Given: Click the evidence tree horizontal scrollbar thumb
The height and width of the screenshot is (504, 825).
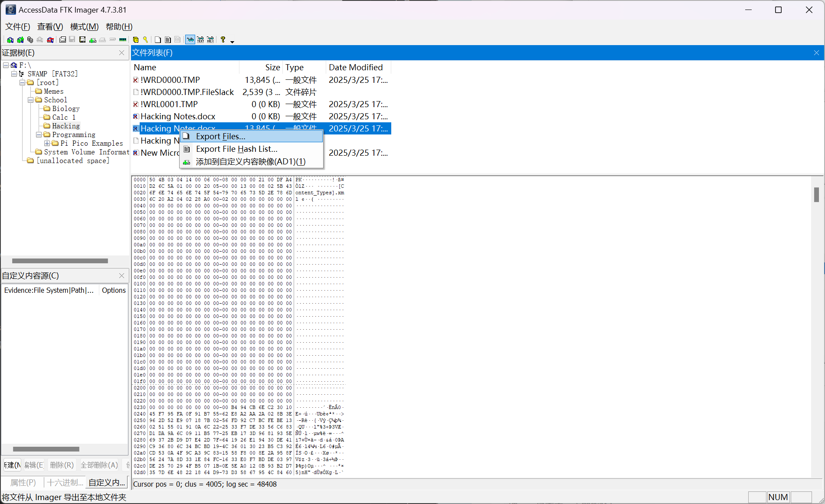Looking at the screenshot, I should coord(60,261).
